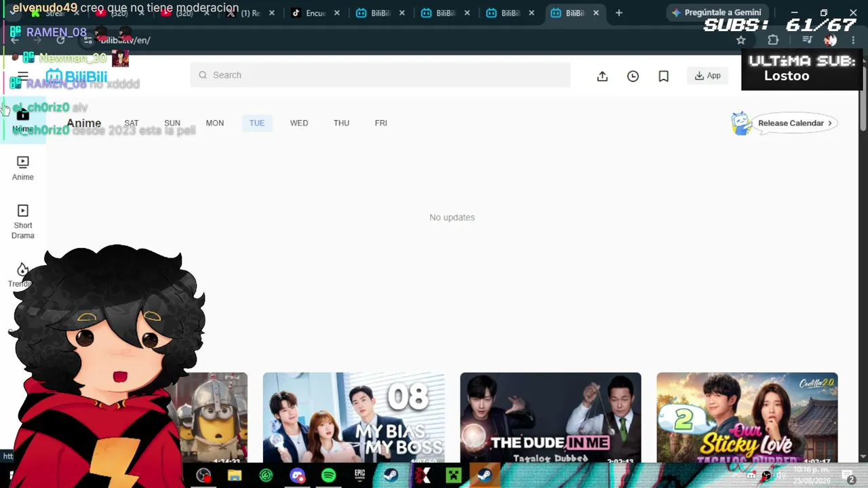This screenshot has height=488, width=868.
Task: Click the BiliBili logo
Action: [77, 76]
